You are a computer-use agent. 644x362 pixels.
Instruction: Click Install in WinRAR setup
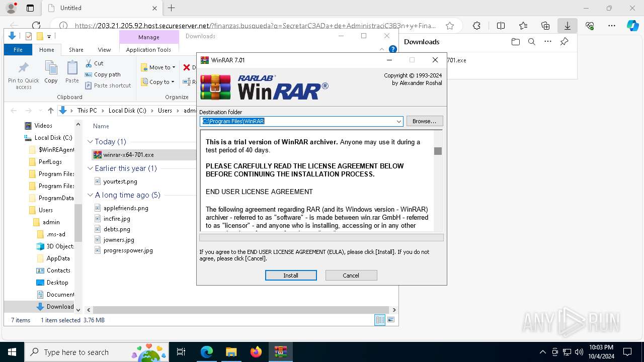[x=291, y=275]
